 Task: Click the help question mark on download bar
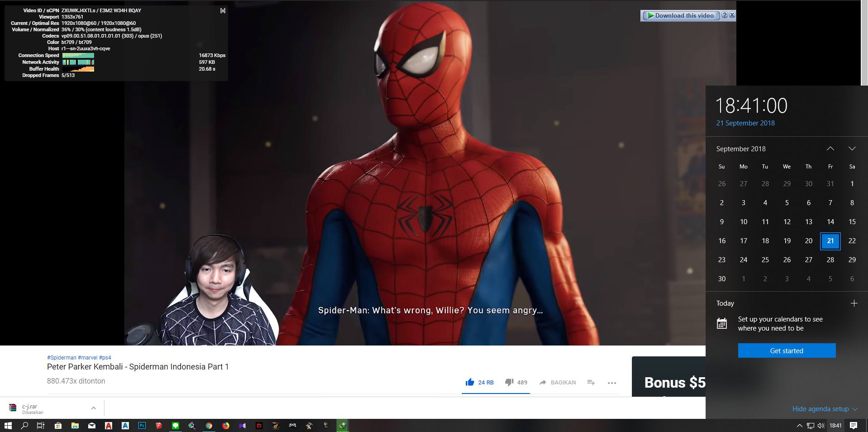724,15
